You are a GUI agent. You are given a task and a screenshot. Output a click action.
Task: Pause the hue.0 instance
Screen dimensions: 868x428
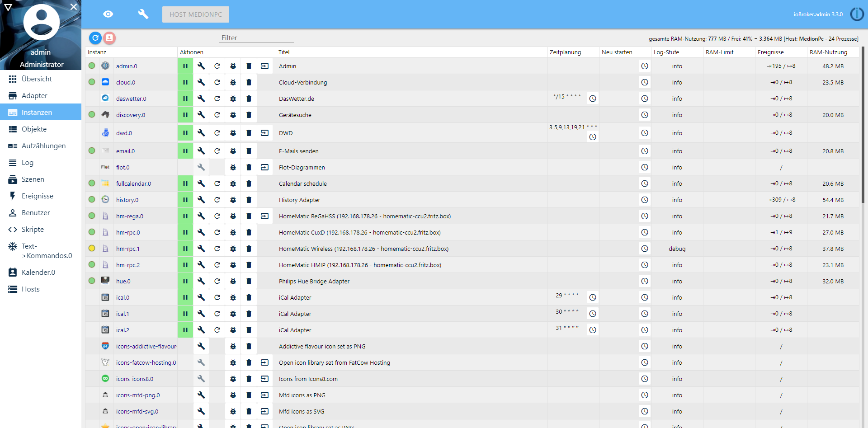185,281
